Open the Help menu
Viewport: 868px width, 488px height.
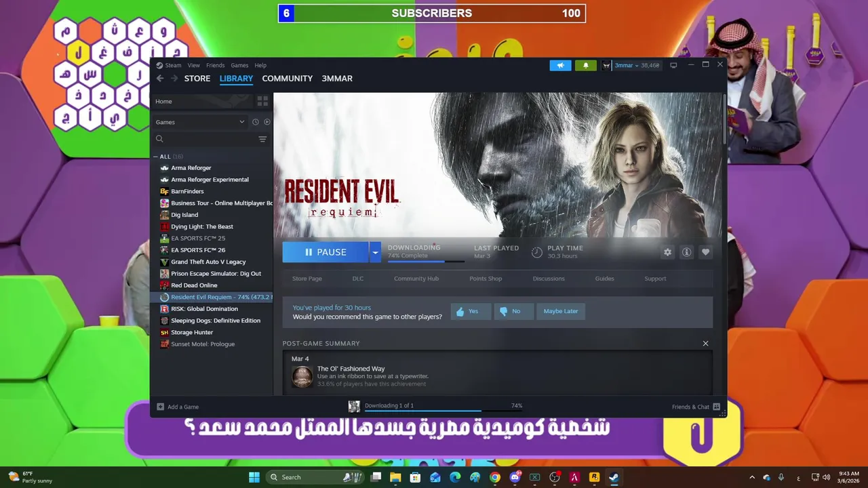click(260, 66)
